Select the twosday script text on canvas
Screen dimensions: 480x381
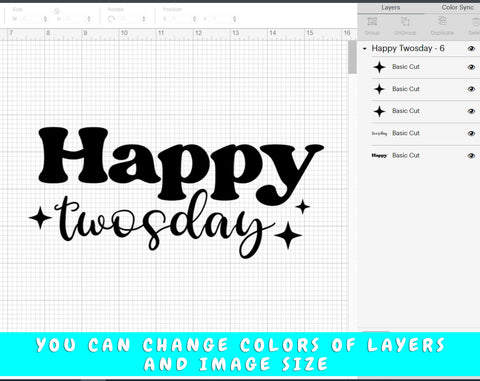(x=165, y=224)
